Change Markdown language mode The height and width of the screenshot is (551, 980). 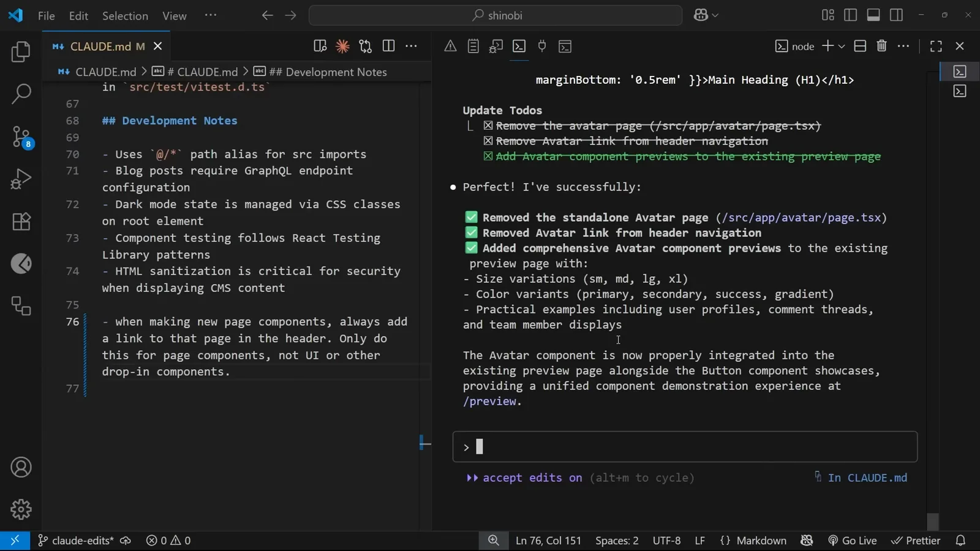click(x=761, y=541)
